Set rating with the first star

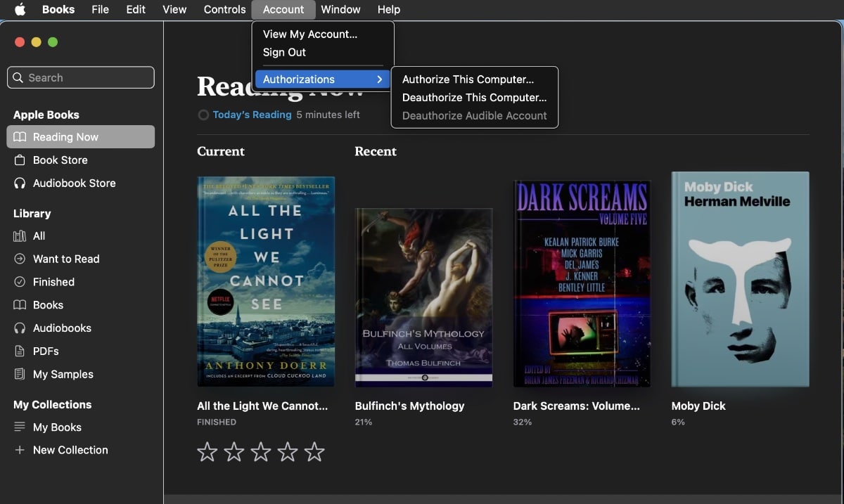pyautogui.click(x=207, y=452)
